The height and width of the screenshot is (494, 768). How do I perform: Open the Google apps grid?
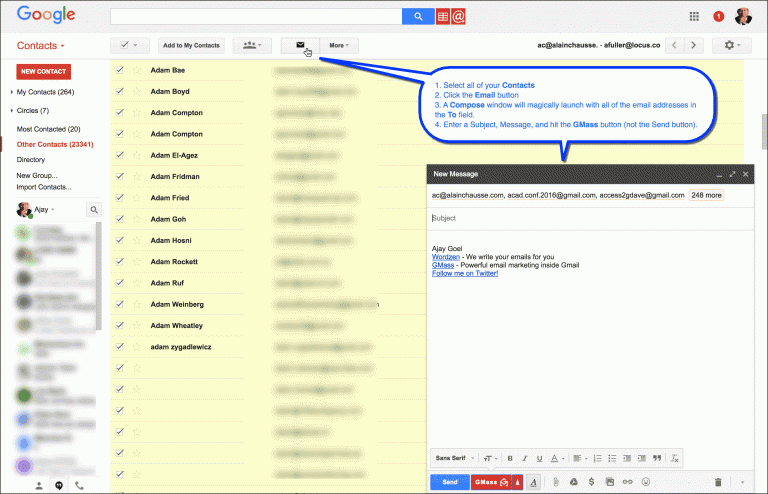tap(695, 17)
